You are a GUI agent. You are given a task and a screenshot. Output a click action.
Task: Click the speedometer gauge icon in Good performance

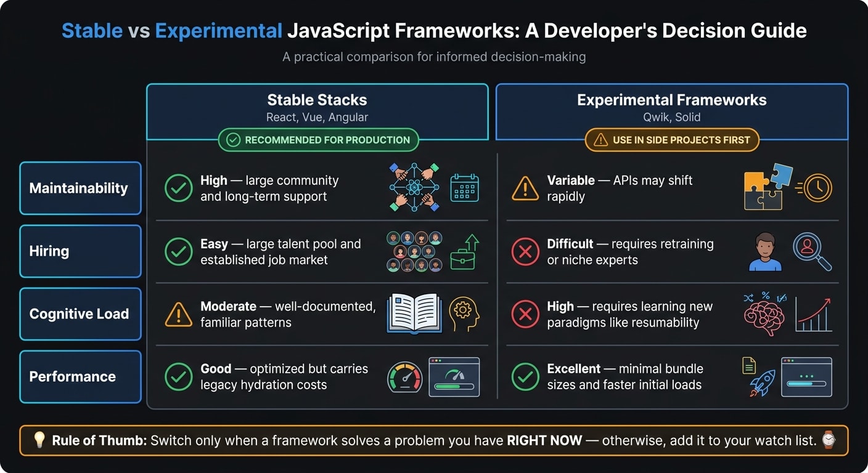click(x=404, y=377)
